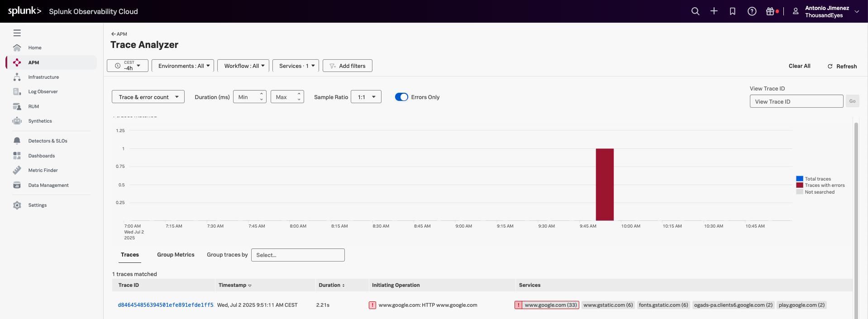868x319 pixels.
Task: Click the Splunk logo
Action: tap(24, 11)
